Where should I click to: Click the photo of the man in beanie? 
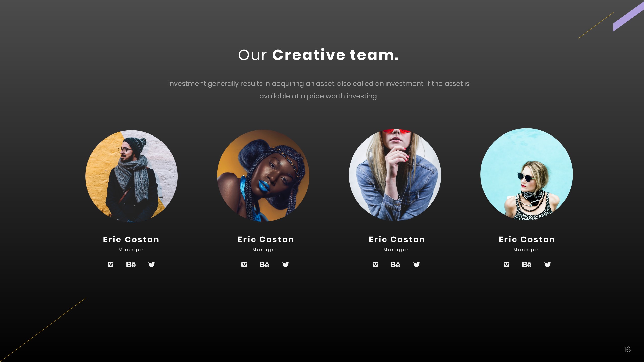click(x=131, y=176)
